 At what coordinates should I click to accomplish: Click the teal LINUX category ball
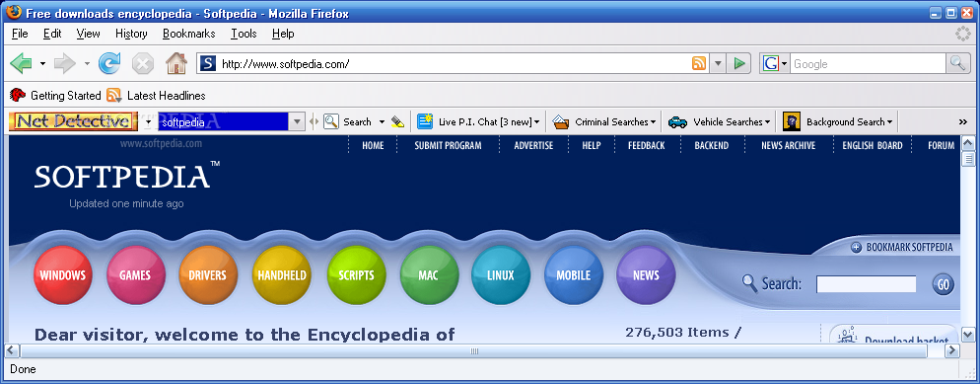pos(501,275)
